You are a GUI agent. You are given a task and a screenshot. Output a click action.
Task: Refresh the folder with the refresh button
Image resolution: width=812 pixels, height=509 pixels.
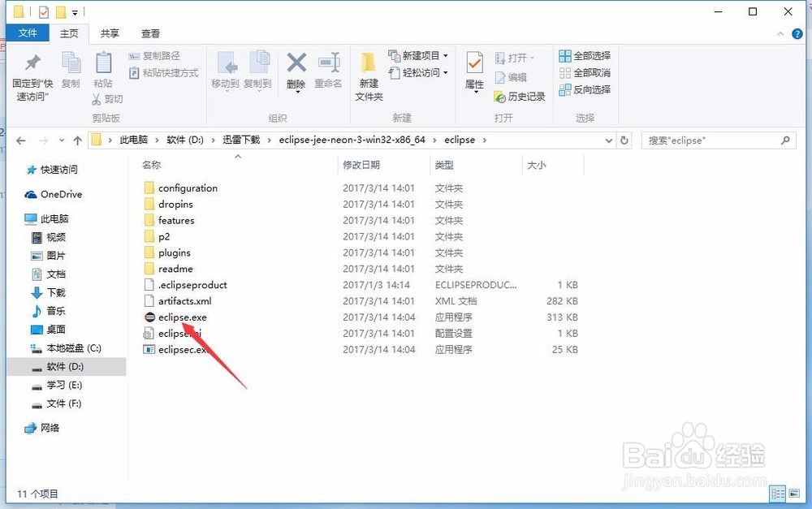click(x=624, y=140)
